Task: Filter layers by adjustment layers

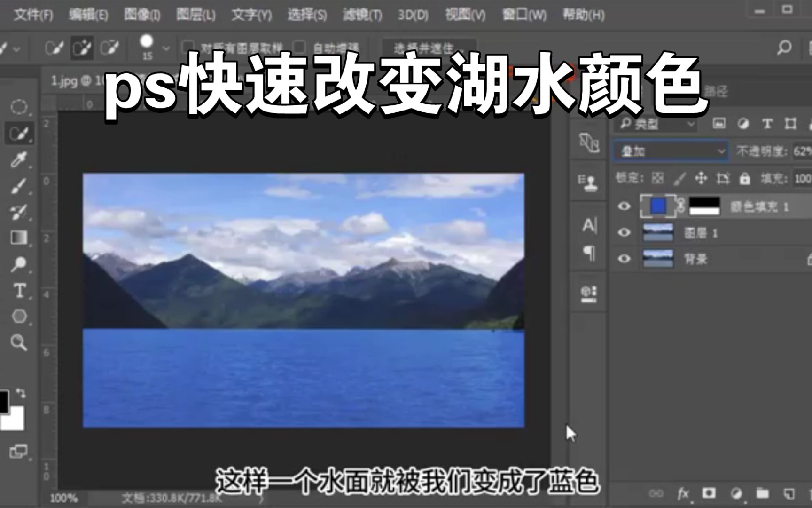Action: point(743,124)
